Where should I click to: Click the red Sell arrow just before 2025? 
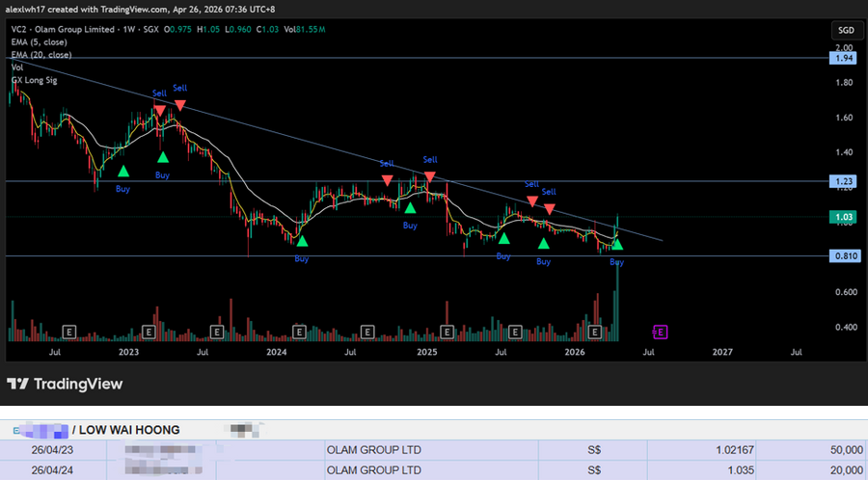pos(430,175)
